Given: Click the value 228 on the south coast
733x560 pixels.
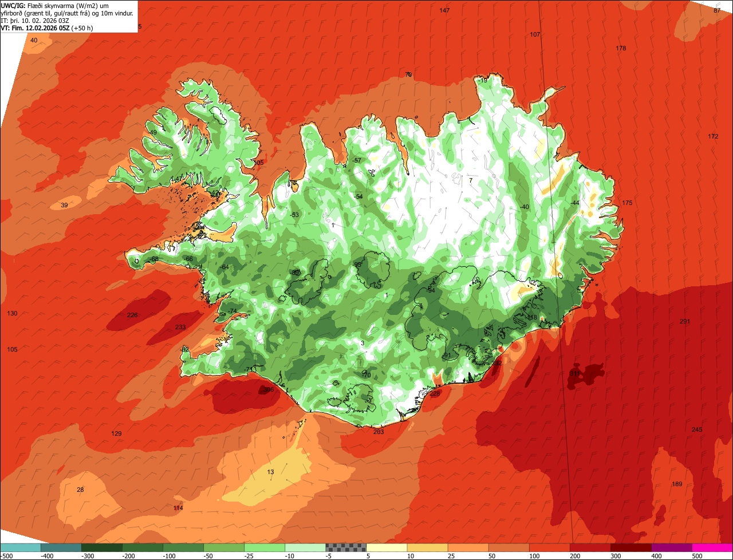Looking at the screenshot, I should click(435, 394).
